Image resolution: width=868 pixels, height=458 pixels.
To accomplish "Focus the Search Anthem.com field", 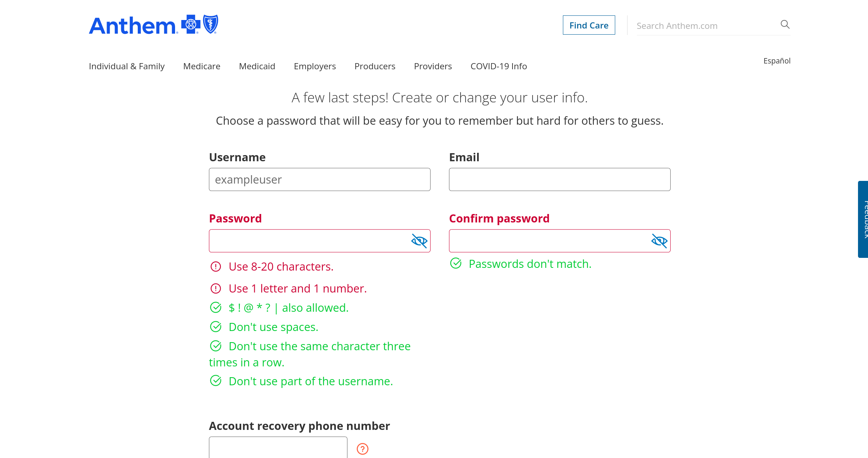I will click(x=706, y=26).
